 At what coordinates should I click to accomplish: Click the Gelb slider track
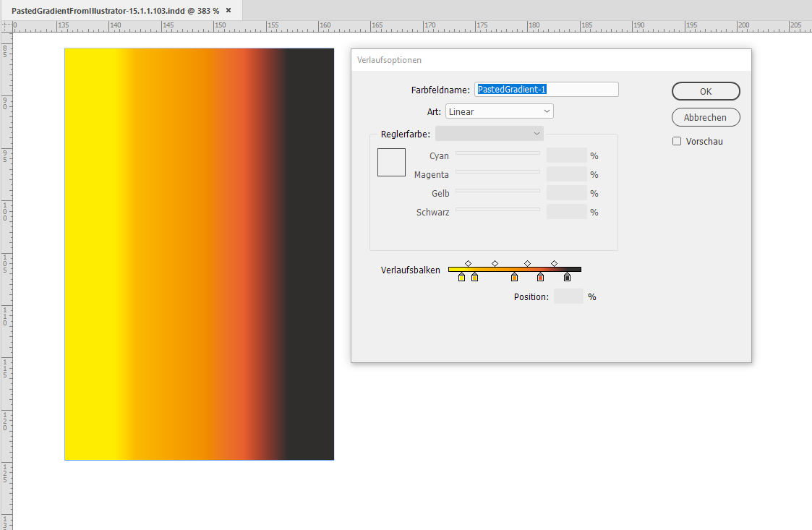pyautogui.click(x=497, y=192)
